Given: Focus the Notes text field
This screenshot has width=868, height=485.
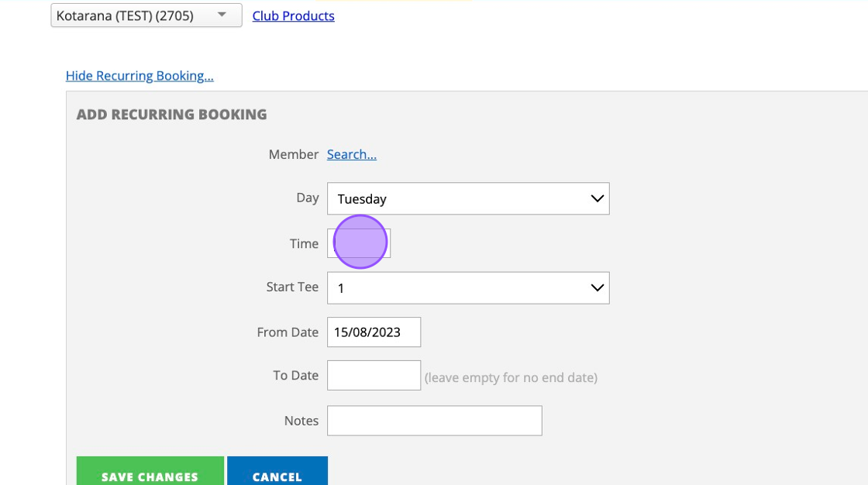Looking at the screenshot, I should (x=434, y=421).
